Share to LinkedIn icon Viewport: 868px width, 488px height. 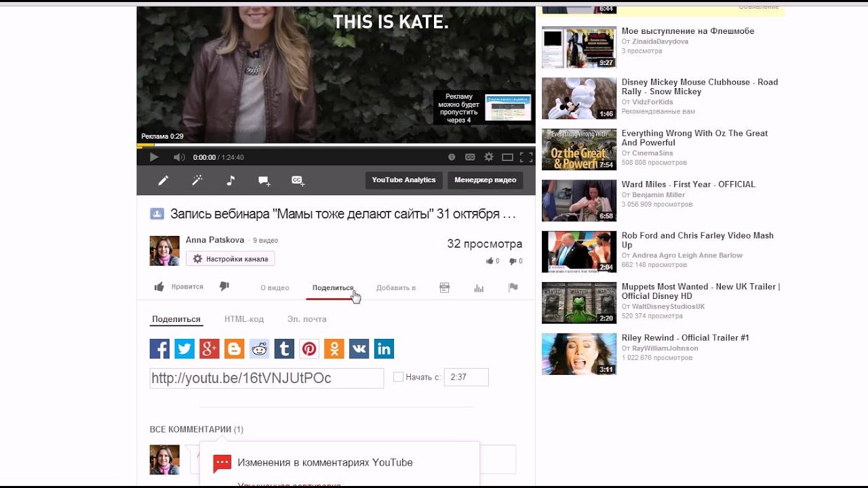(x=384, y=349)
